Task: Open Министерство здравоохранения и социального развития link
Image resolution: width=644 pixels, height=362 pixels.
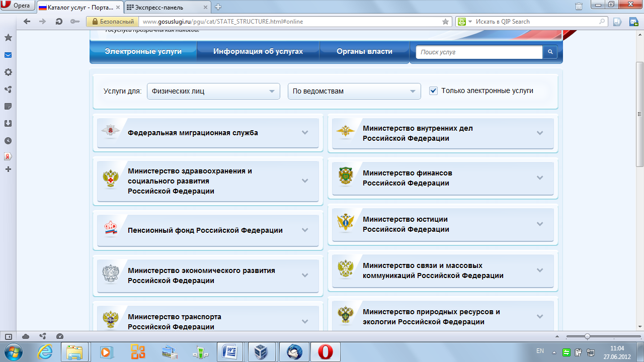Action: click(x=190, y=181)
